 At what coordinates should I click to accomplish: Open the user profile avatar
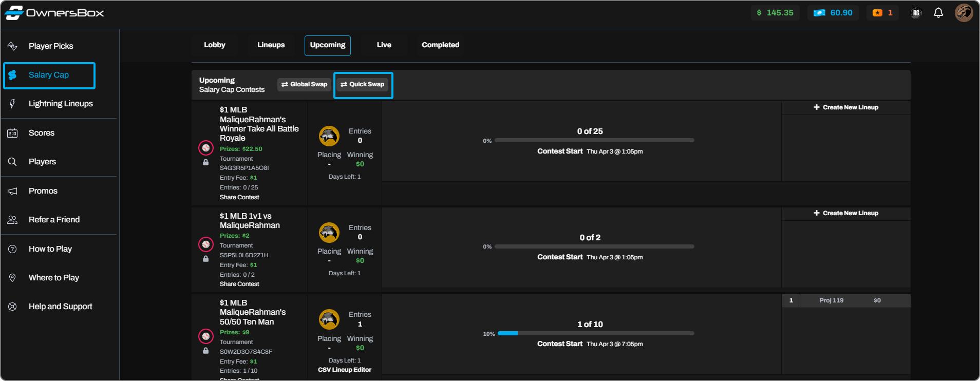[x=964, y=13]
